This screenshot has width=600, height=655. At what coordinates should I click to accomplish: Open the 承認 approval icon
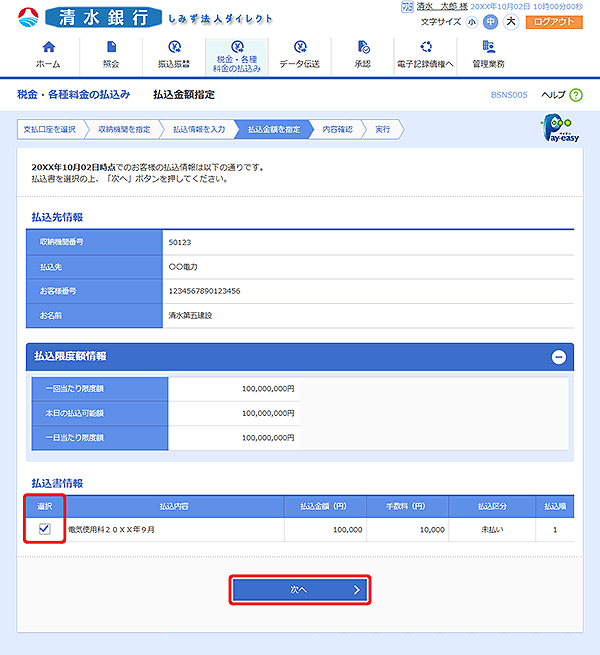(363, 47)
